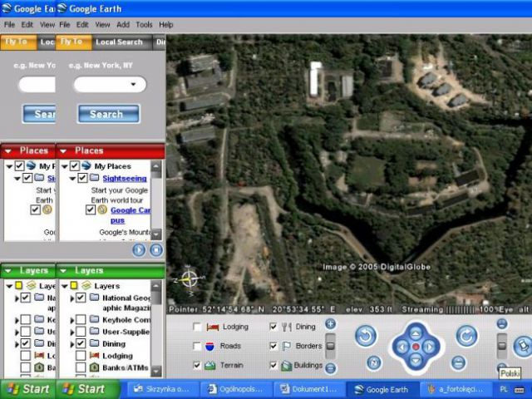Play the tour in Places panel
Viewport: 532px width, 399px height.
click(139, 250)
